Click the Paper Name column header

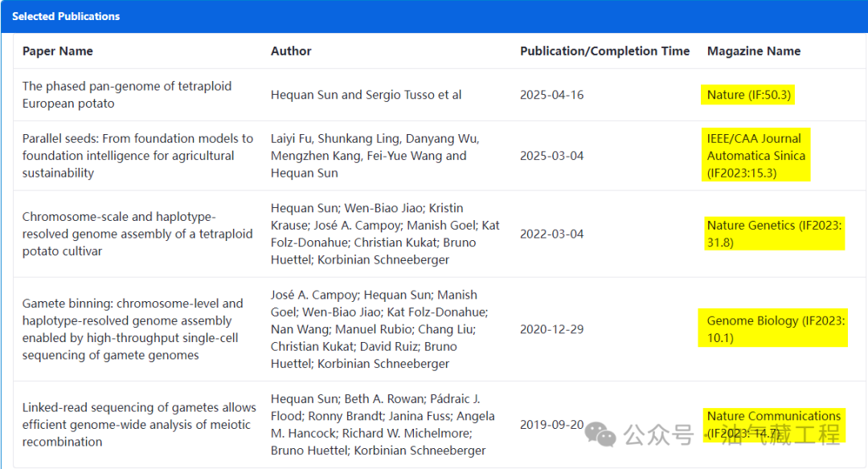58,51
